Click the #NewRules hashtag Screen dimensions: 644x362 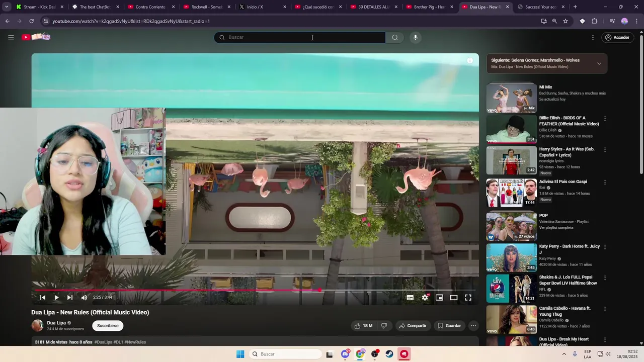point(135,342)
